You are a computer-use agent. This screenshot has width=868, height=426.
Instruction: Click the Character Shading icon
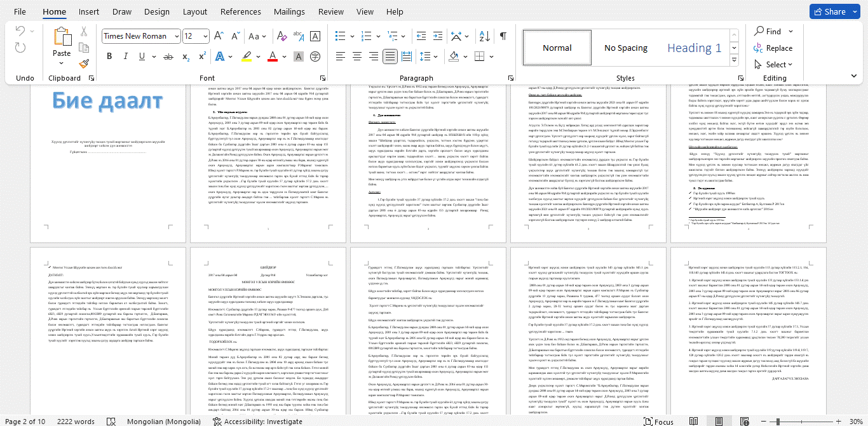pyautogui.click(x=299, y=57)
